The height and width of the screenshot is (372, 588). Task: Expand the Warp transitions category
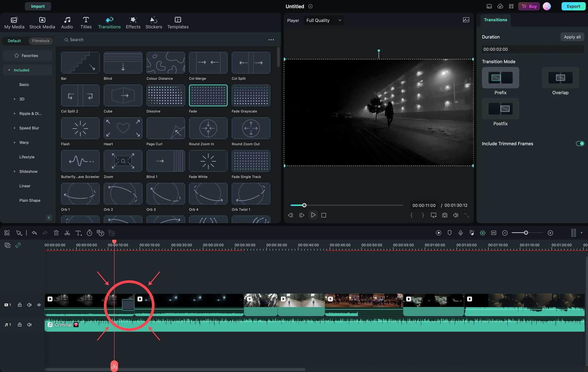tap(14, 142)
